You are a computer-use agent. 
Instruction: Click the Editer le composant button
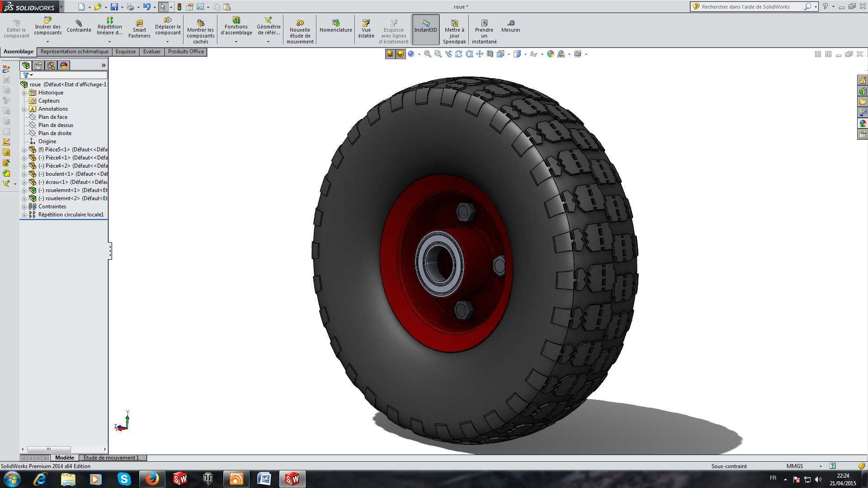click(16, 28)
